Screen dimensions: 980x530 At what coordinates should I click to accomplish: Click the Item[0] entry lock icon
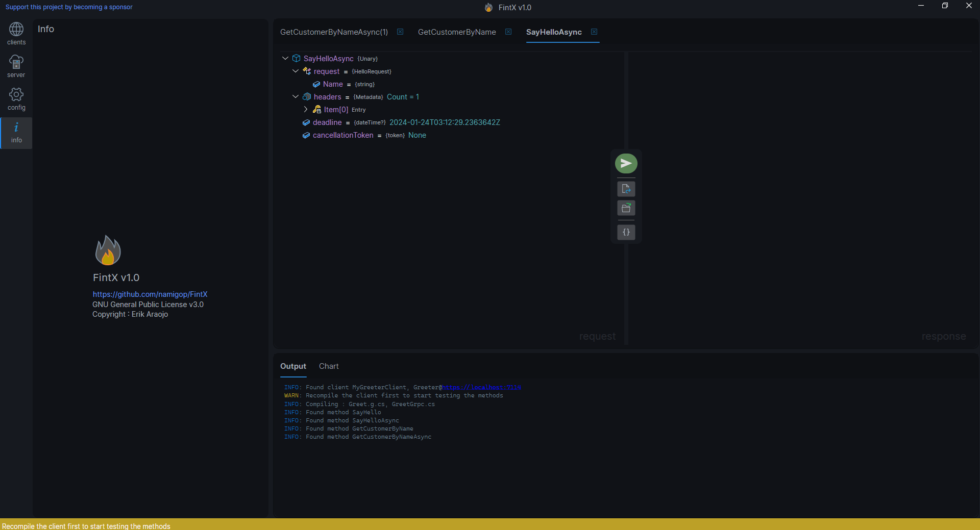[x=317, y=109]
